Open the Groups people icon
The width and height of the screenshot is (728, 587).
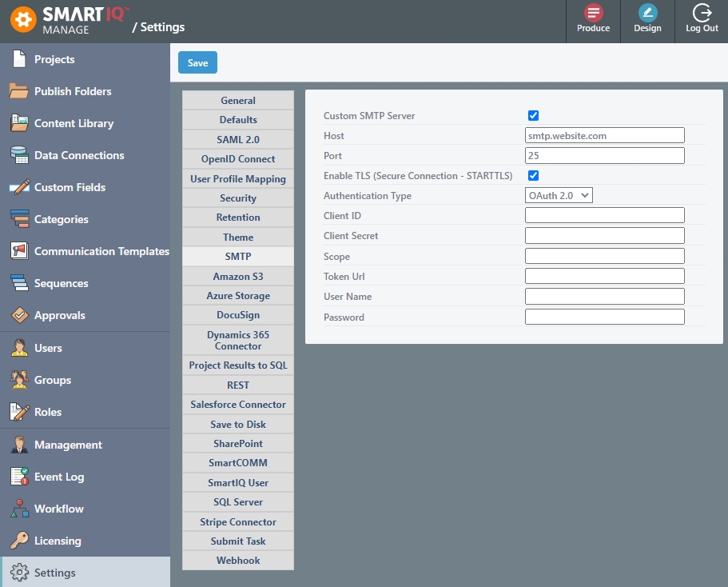(19, 380)
